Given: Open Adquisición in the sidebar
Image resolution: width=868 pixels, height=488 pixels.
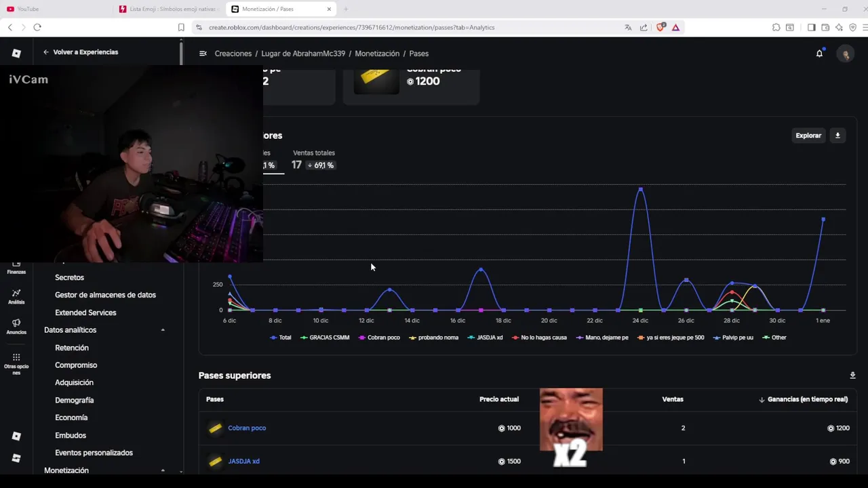Looking at the screenshot, I should [x=74, y=383].
